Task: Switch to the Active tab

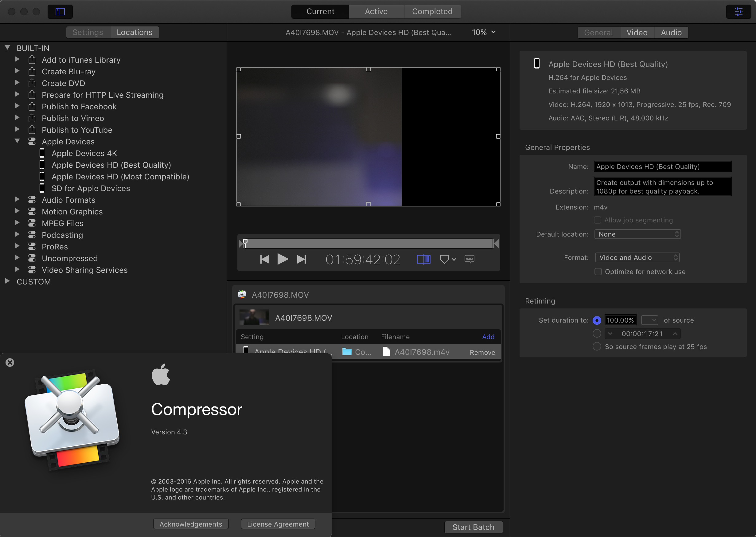Action: tap(376, 12)
